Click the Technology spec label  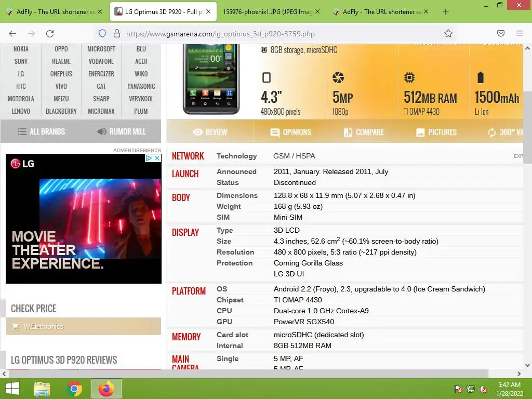point(237,156)
